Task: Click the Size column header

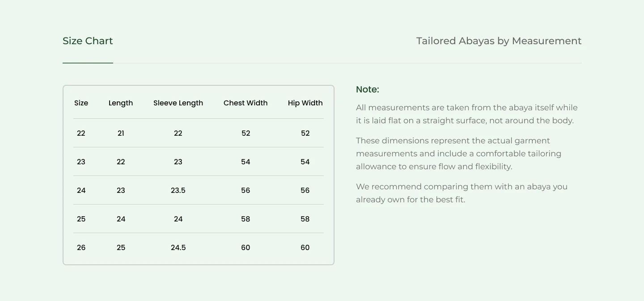Action: pos(81,103)
